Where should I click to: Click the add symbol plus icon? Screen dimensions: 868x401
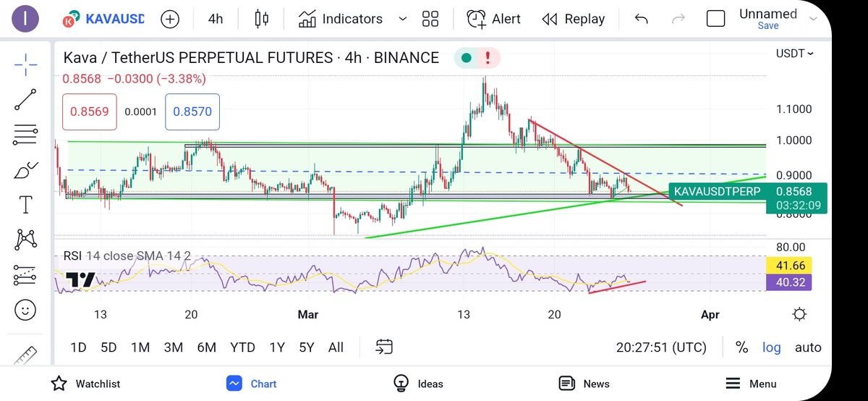(x=170, y=19)
